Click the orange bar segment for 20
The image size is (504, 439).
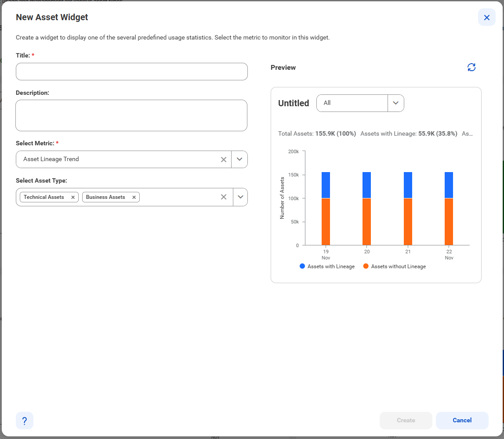366,222
